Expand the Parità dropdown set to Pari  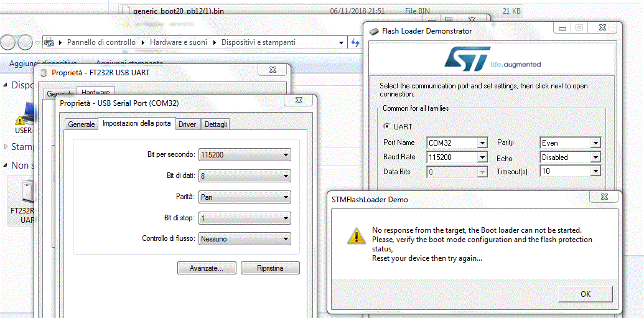pyautogui.click(x=244, y=197)
